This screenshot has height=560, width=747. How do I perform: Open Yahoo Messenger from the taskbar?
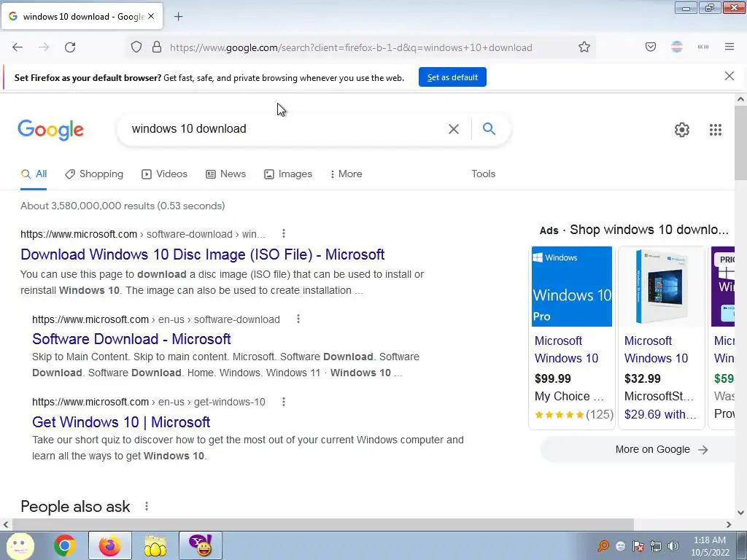[201, 545]
